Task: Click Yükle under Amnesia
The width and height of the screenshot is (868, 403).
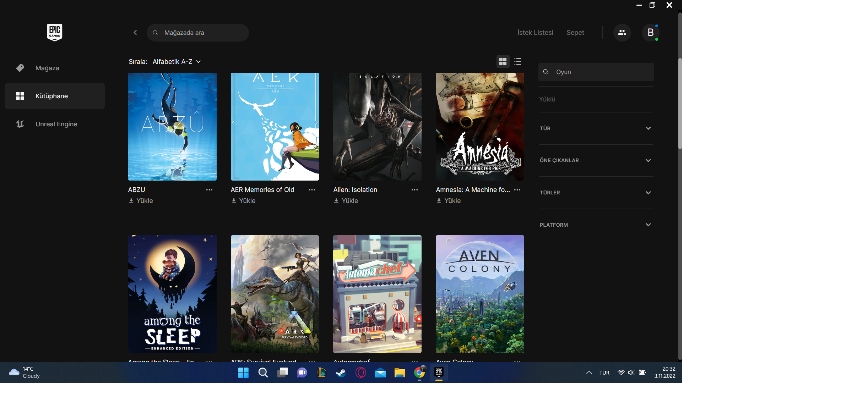Action: click(x=449, y=201)
